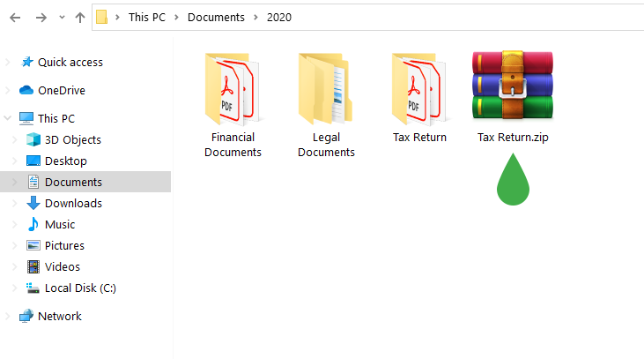
Task: Click the Quick access star icon
Action: click(27, 62)
